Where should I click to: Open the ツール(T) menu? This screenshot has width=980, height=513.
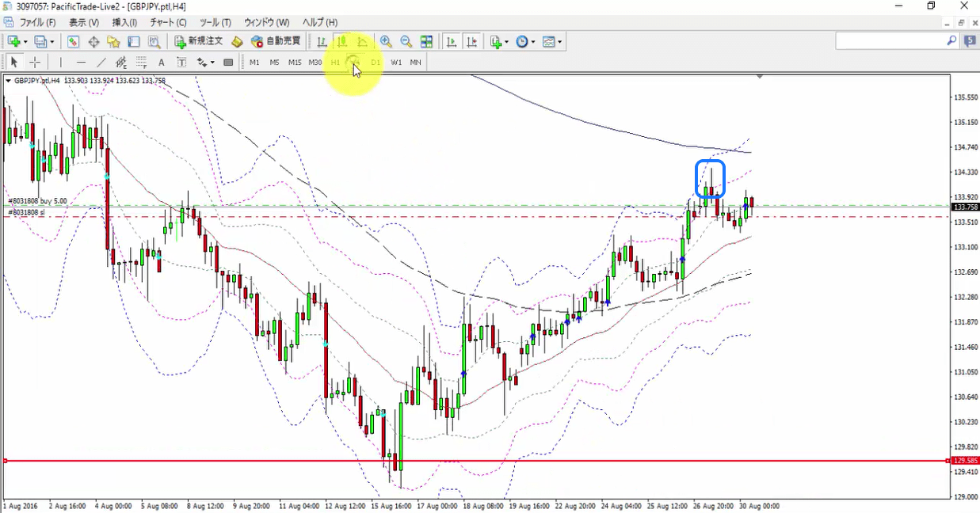pos(215,22)
